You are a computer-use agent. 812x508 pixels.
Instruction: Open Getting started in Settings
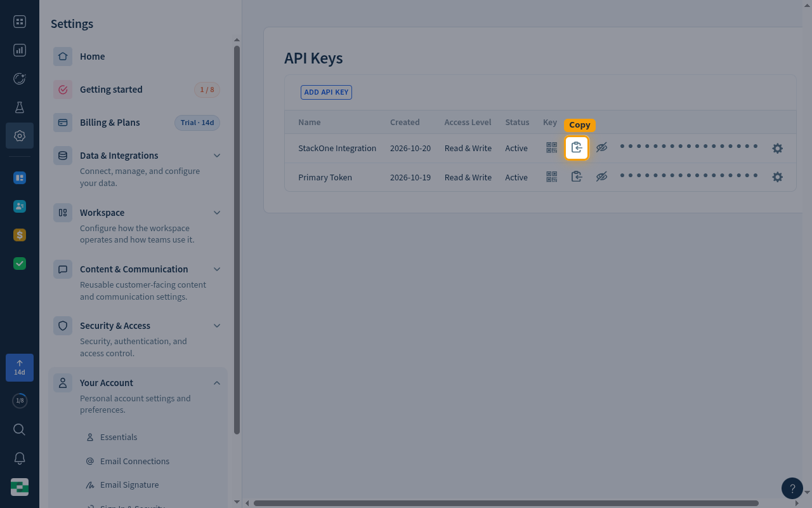[138, 90]
